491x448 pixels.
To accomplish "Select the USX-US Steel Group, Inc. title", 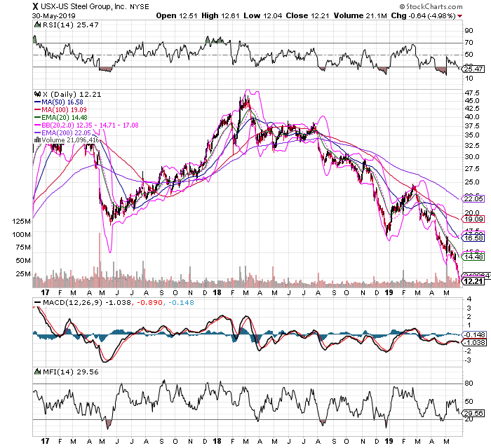I will pyautogui.click(x=83, y=6).
